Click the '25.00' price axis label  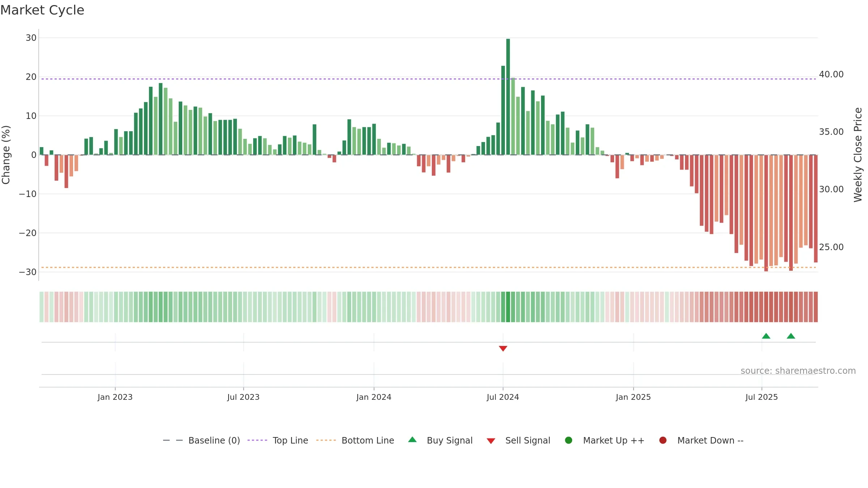831,247
